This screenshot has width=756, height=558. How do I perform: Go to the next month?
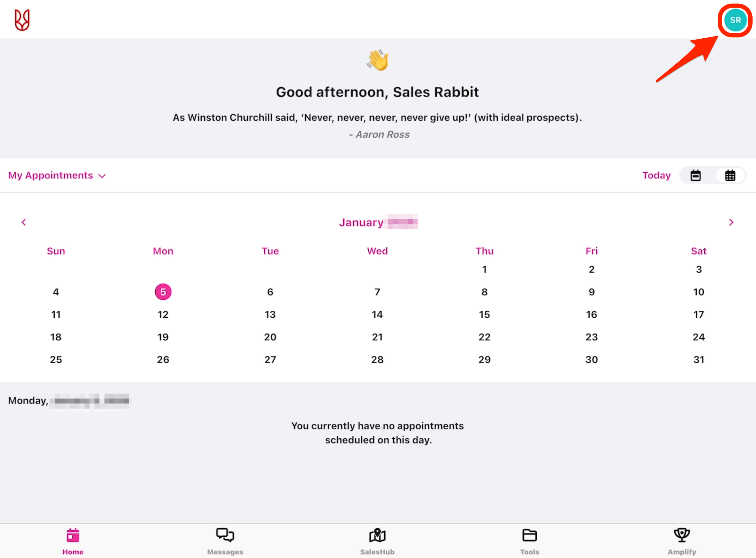[731, 222]
